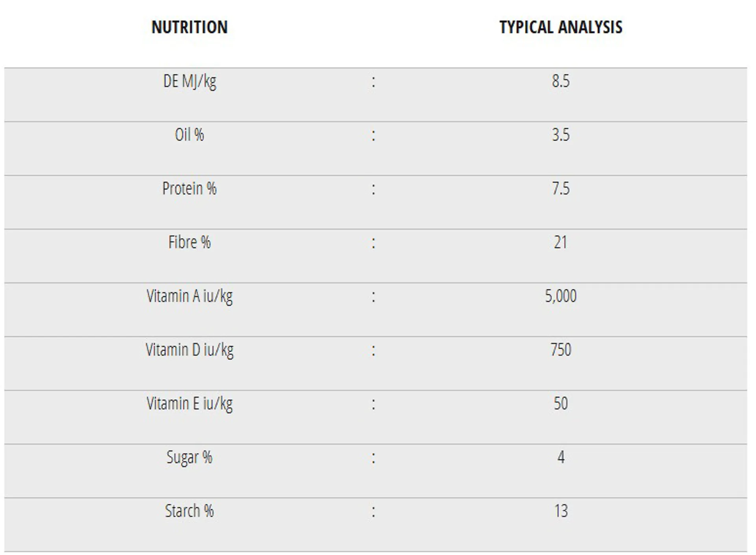Select the Vitamin A iu/kg label

click(x=189, y=296)
